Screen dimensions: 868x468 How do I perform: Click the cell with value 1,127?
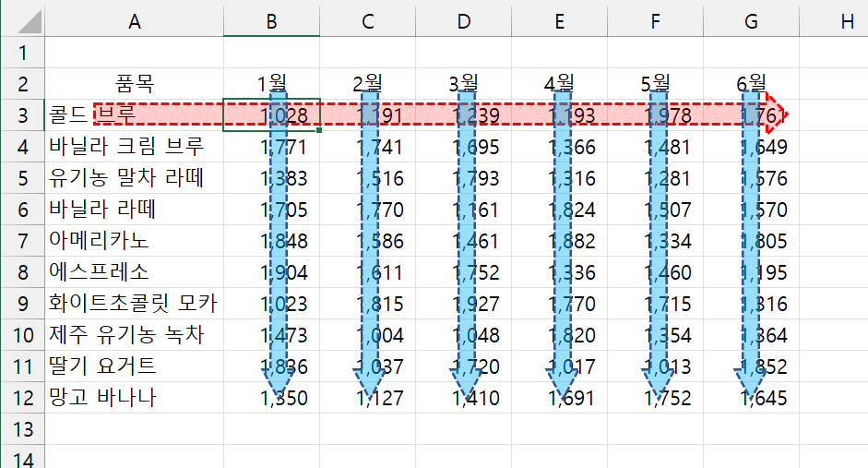click(x=367, y=399)
